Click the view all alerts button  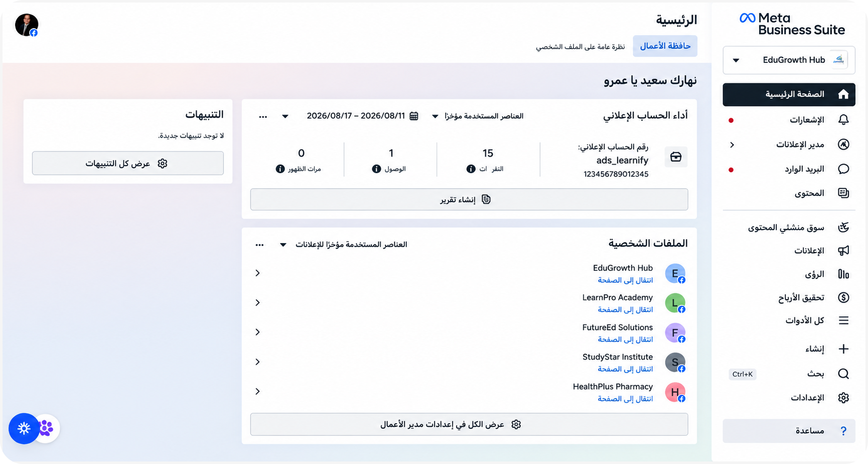tap(128, 163)
